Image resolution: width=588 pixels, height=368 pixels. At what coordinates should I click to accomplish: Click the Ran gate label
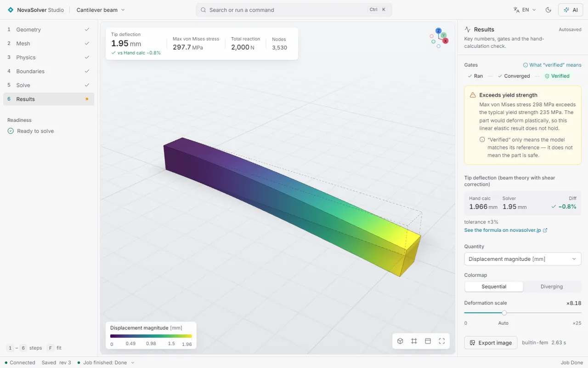point(475,76)
